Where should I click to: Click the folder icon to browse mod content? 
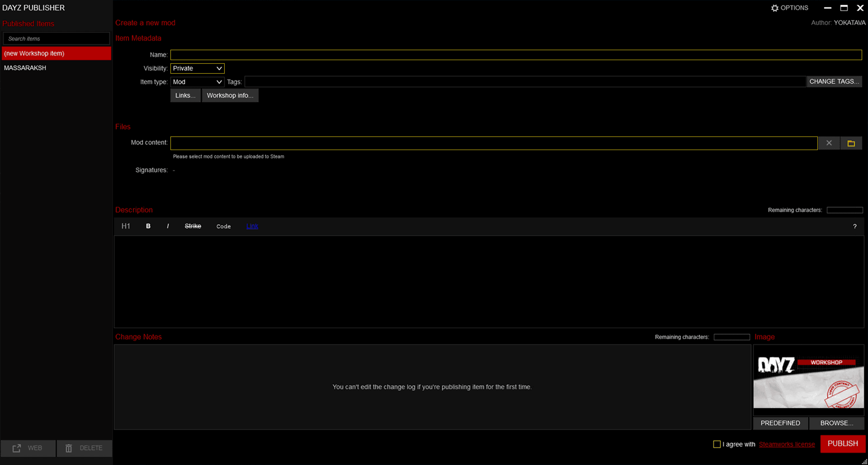pos(851,143)
